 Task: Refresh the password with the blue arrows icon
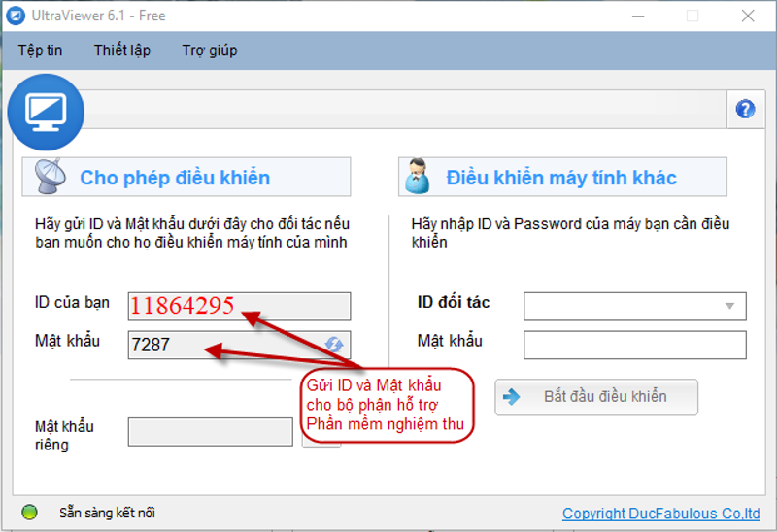(x=334, y=344)
